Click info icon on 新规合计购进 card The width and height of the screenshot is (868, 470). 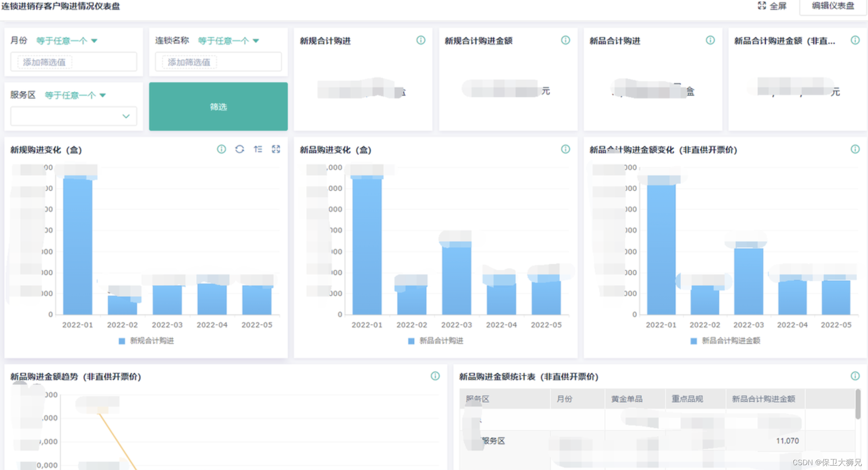click(421, 40)
